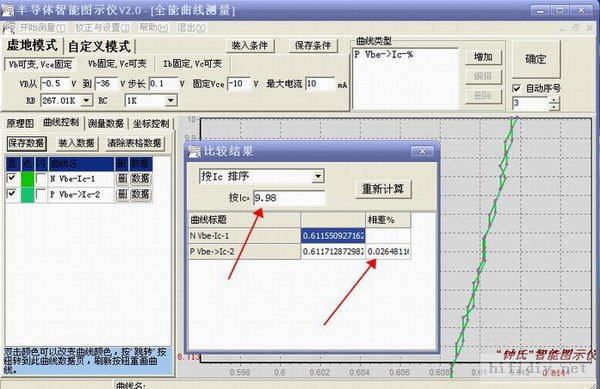Open the 曲线控制 tab
600x389 pixels.
[61, 122]
